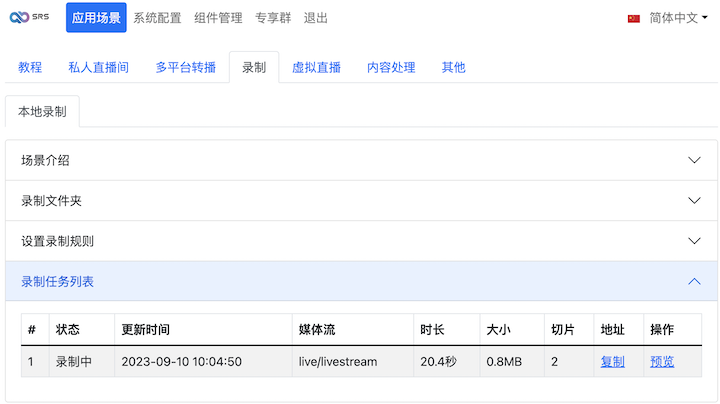This screenshot has height=404, width=720.
Task: Switch to the 私人直播间 tab
Action: point(98,67)
